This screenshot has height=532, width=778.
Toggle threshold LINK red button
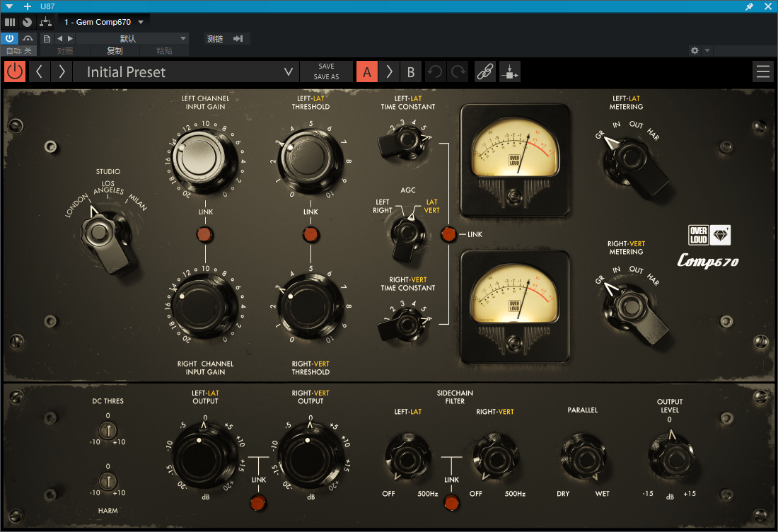[310, 234]
